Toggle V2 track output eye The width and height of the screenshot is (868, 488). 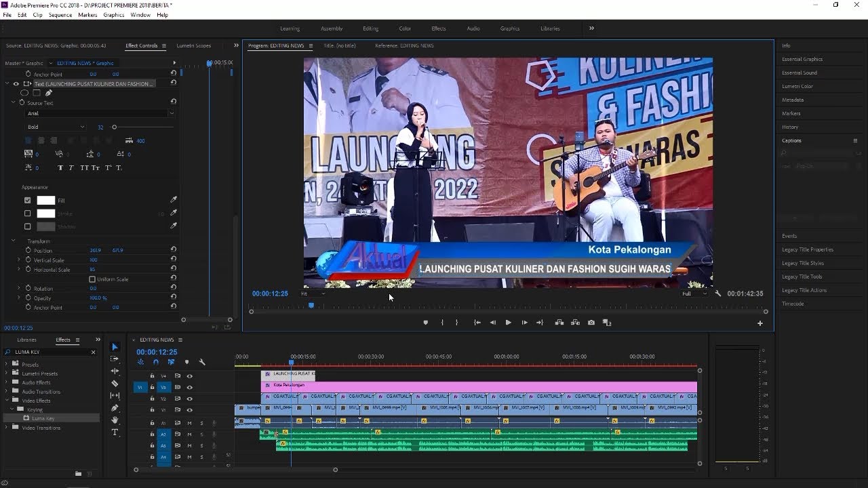click(190, 399)
